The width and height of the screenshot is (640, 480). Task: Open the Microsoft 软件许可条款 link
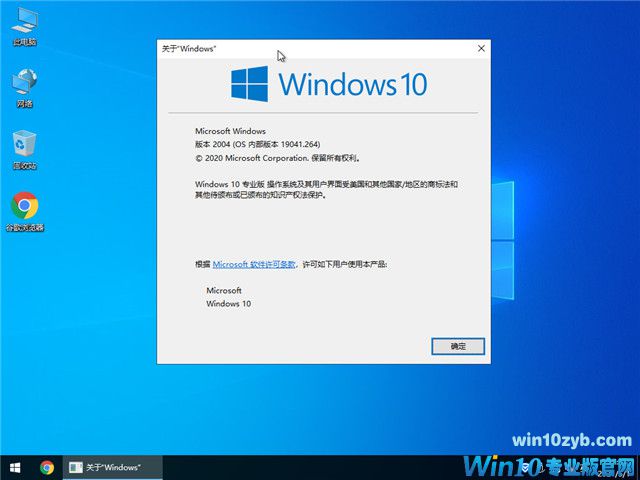pos(268,264)
